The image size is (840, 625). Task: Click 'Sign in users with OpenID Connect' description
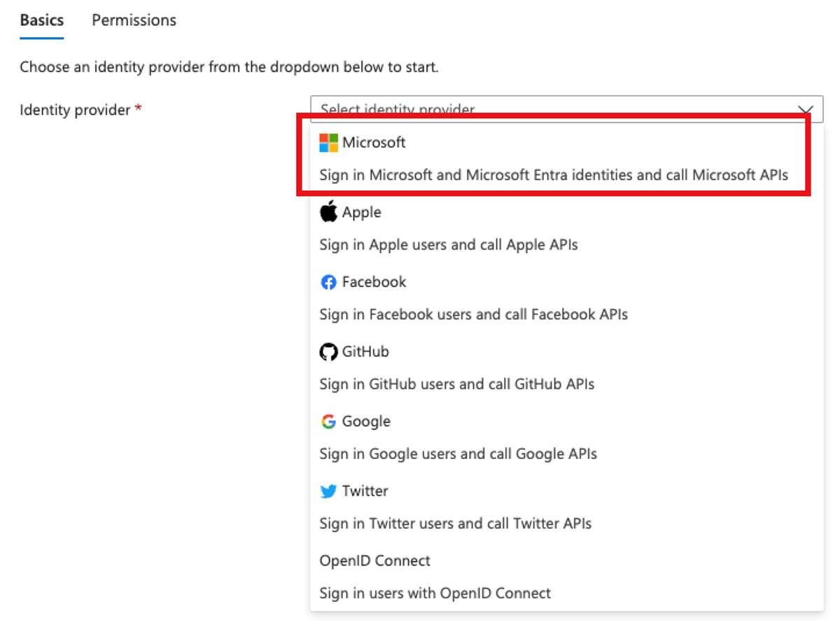point(435,594)
